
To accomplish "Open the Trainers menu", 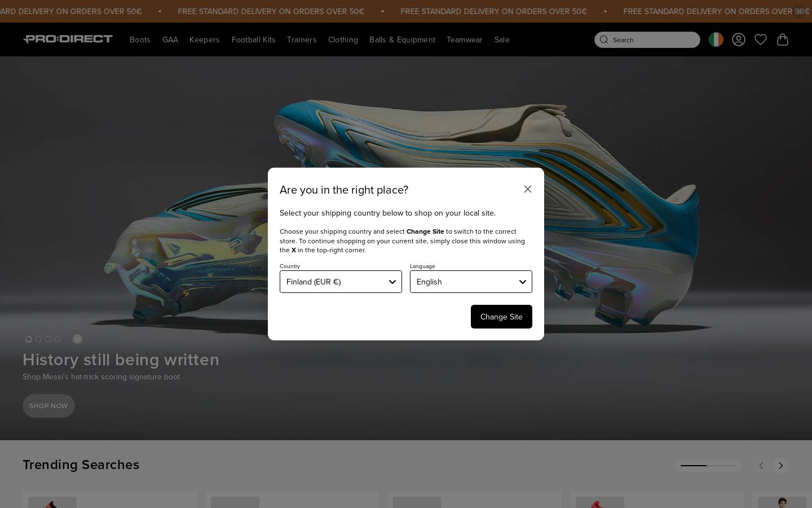I will 302,40.
